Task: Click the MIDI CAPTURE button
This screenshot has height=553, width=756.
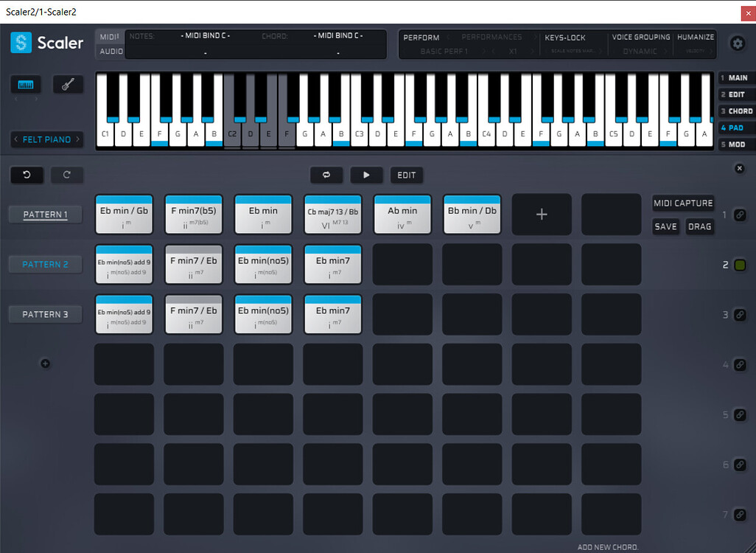Action: (x=684, y=203)
